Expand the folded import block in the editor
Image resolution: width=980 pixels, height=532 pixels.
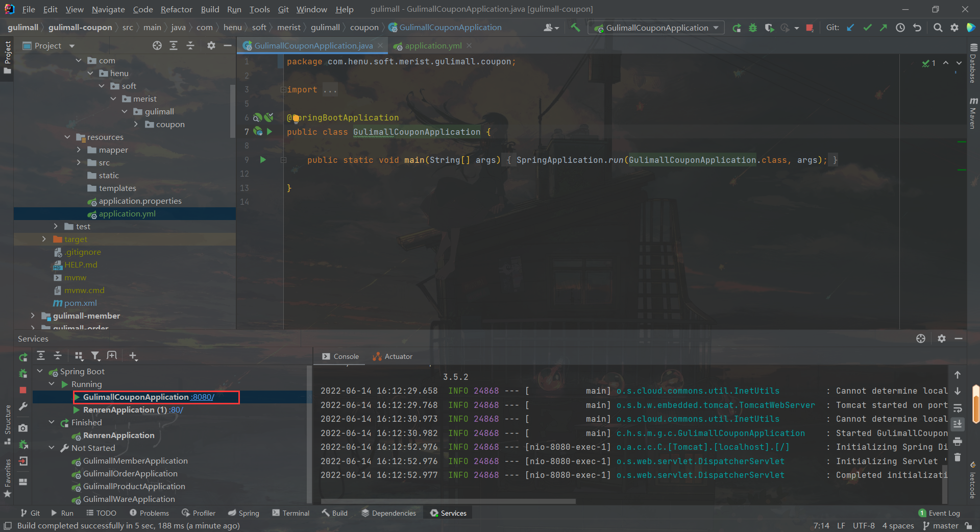tap(283, 90)
